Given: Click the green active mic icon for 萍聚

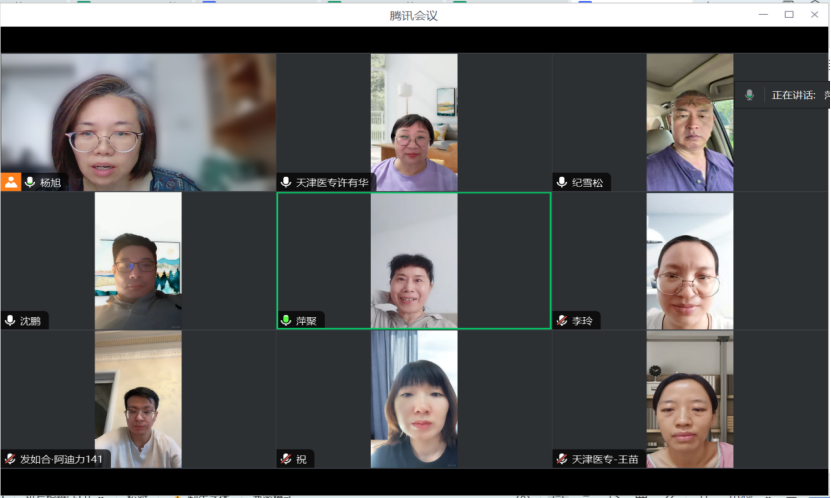Looking at the screenshot, I should coord(286,321).
